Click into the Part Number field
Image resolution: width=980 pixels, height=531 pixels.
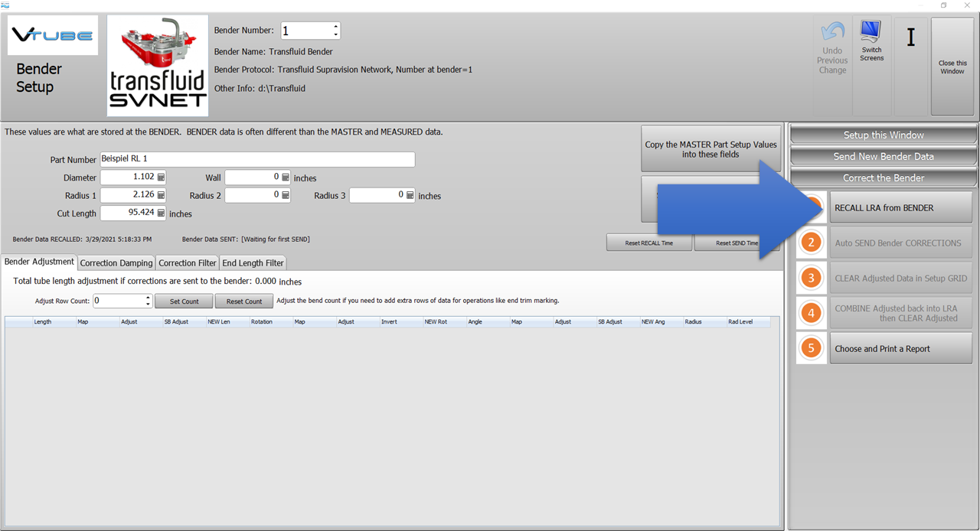[x=257, y=159]
